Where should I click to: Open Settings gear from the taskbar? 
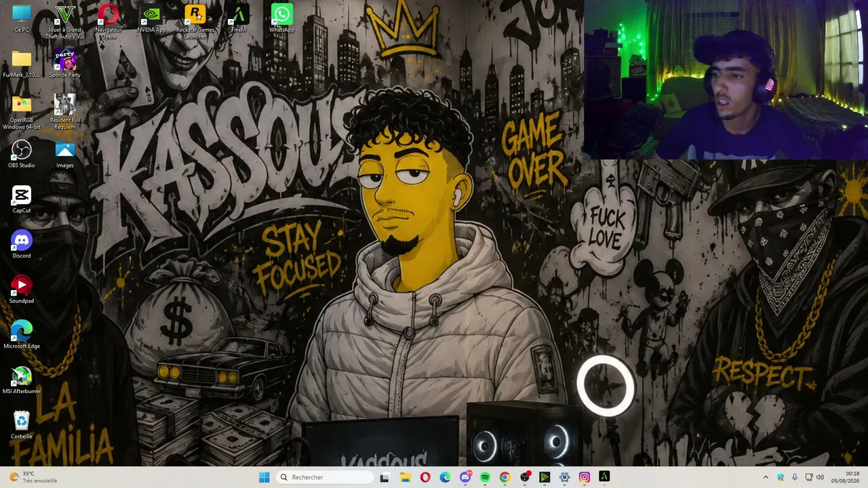[564, 477]
